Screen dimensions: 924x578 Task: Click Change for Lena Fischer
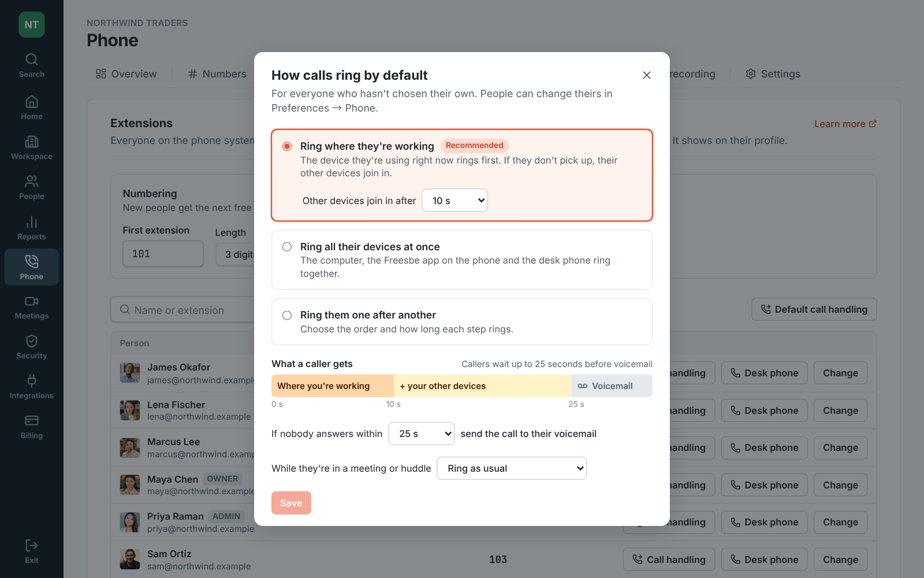point(841,410)
